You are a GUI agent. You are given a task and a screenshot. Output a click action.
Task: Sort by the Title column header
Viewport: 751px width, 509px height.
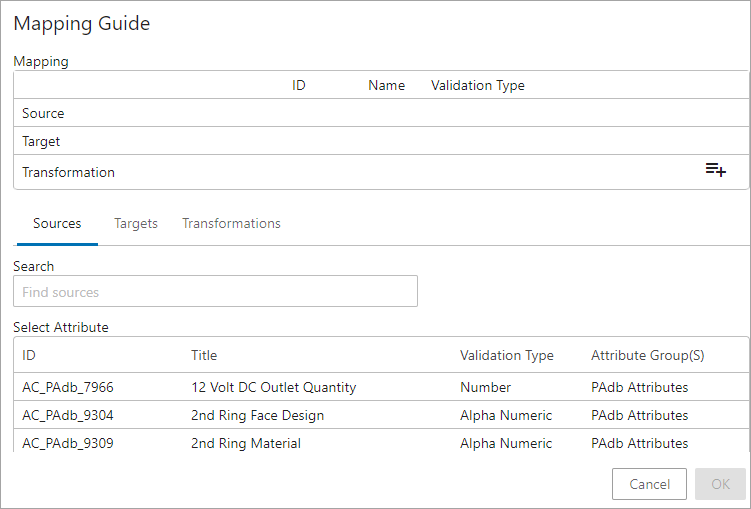204,355
